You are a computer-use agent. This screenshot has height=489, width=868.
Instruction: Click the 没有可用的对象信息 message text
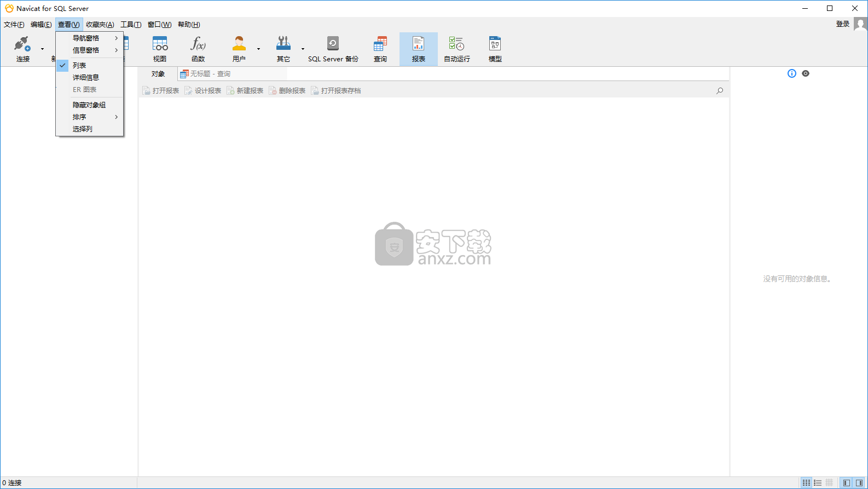point(798,279)
